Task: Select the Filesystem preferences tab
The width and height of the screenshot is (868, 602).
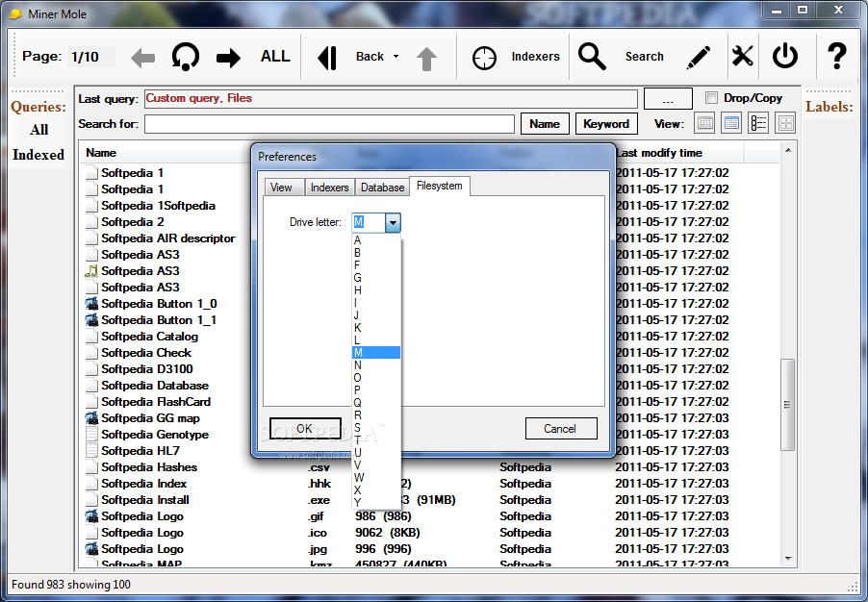Action: click(440, 186)
